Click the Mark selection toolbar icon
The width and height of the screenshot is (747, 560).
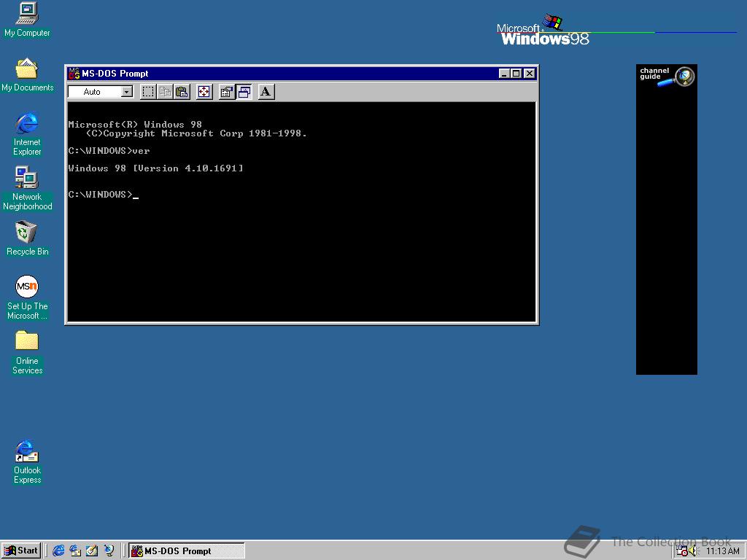148,91
